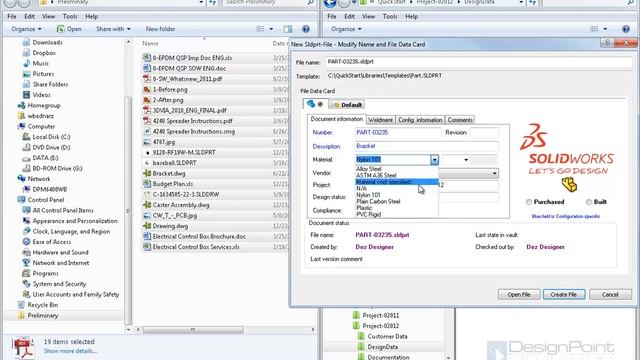Open Homegroup in the navigation pane
This screenshot has width=640, height=360.
pos(44,105)
